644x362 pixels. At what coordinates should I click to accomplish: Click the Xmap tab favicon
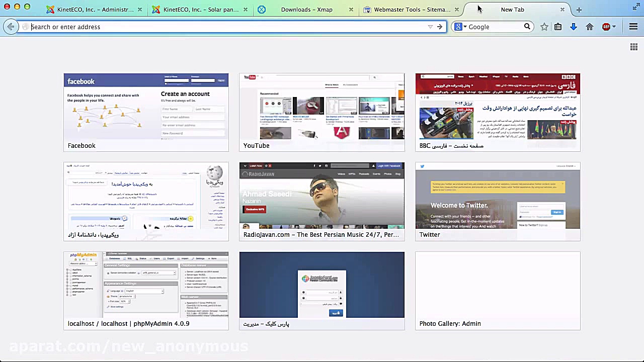262,10
